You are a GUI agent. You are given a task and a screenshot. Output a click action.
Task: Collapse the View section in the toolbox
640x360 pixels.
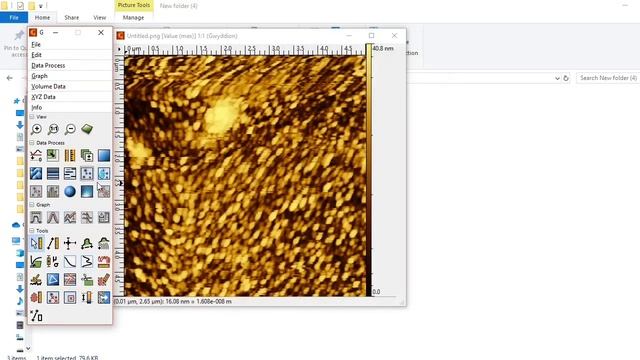[x=32, y=117]
